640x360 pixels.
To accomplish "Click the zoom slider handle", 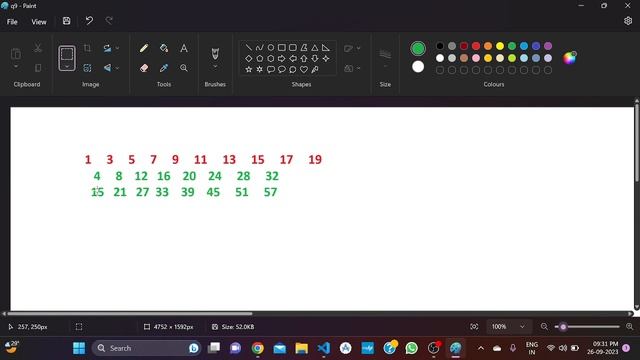I will pyautogui.click(x=563, y=327).
